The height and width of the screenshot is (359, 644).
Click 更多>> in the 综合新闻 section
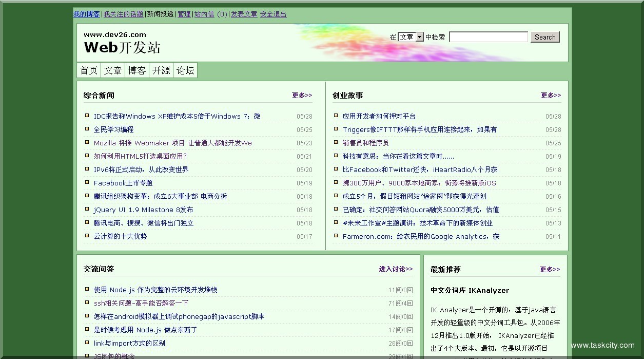301,95
